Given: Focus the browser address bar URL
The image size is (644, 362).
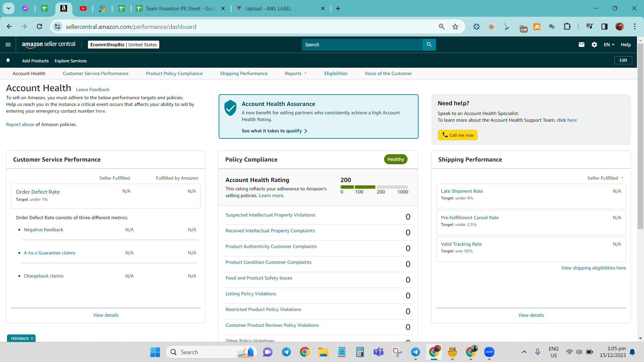Looking at the screenshot, I should pos(131,26).
